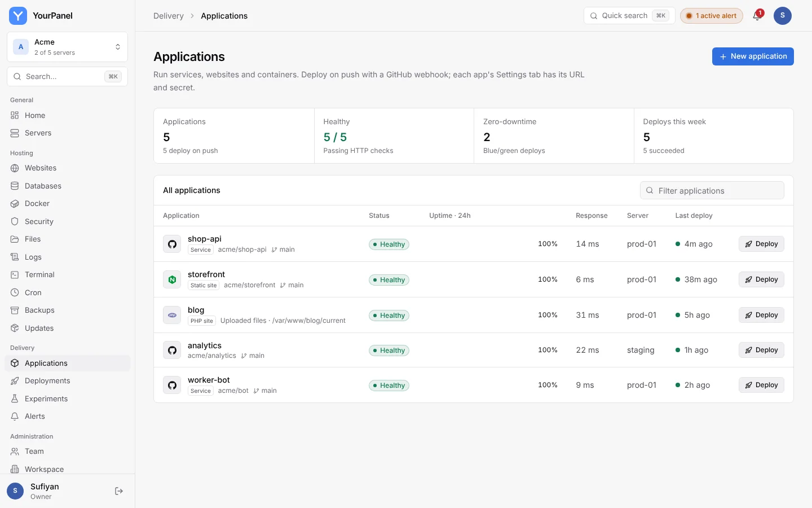The height and width of the screenshot is (508, 812).
Task: Click the analytics GitHub icon
Action: pos(172,350)
